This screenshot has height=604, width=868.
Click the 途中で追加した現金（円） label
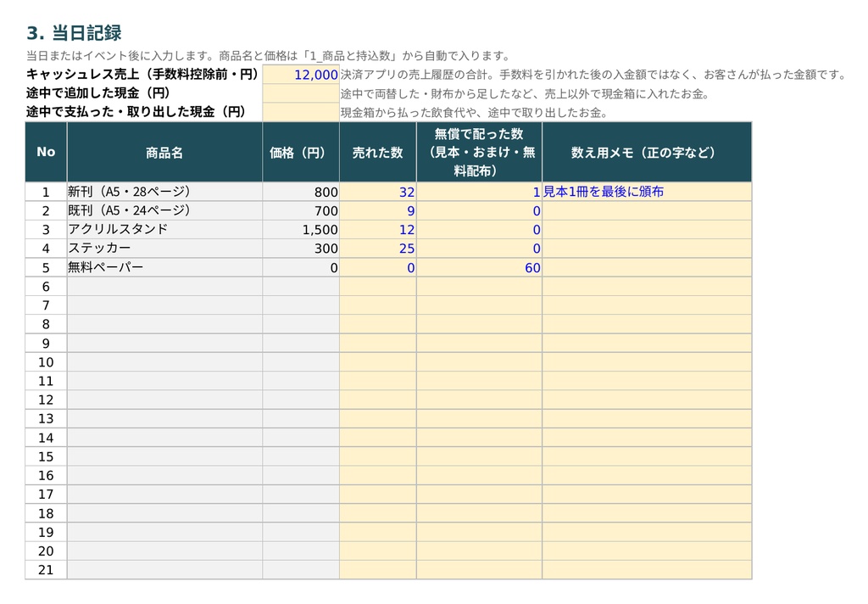click(x=98, y=93)
